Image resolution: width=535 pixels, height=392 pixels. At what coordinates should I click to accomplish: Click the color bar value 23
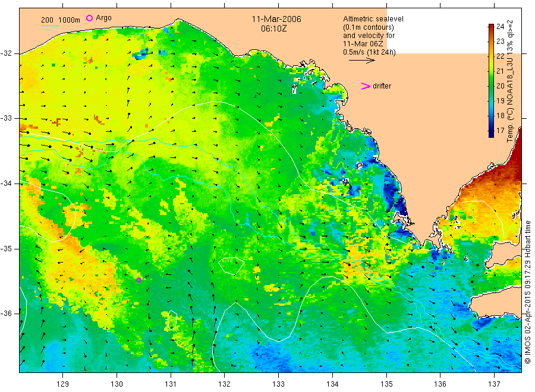[500, 41]
